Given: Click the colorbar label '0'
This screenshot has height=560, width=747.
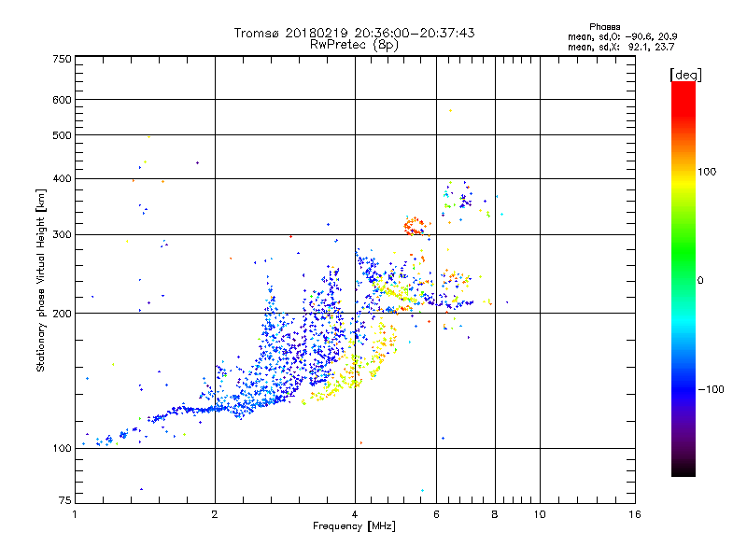Looking at the screenshot, I should point(700,281).
